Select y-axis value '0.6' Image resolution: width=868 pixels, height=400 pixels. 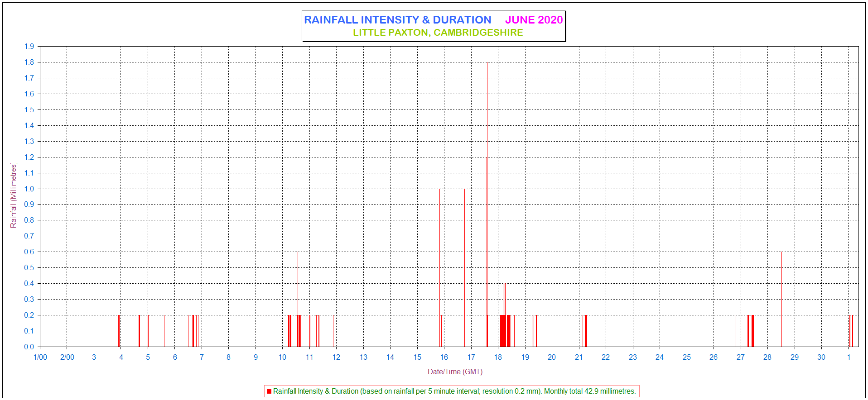coord(29,252)
